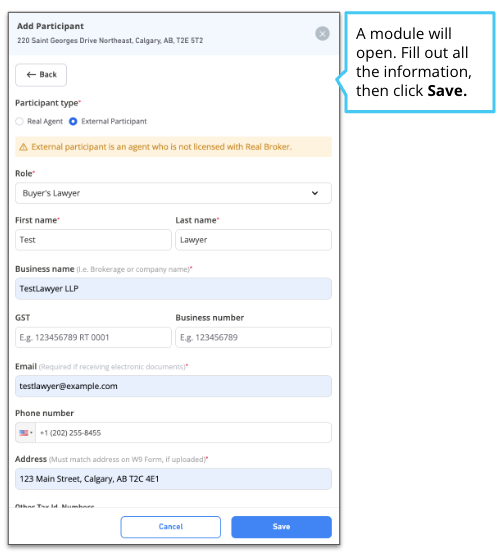Click the GST input field
This screenshot has width=502, height=557.
93,337
